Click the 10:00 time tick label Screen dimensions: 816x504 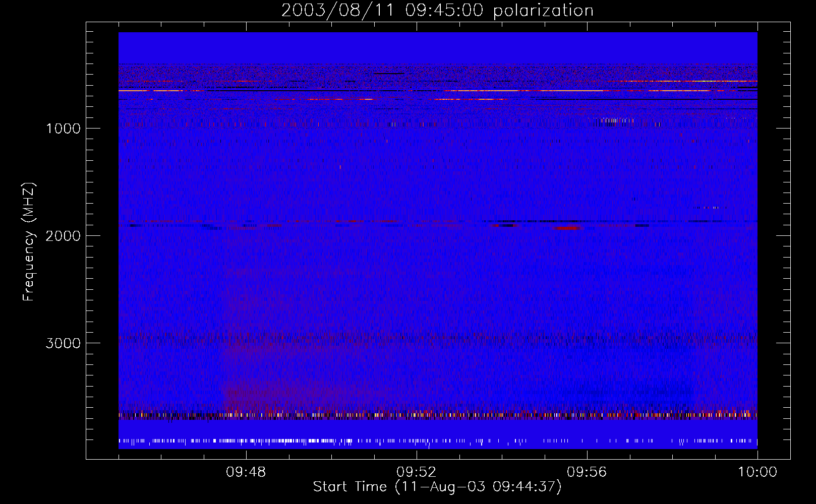[757, 472]
